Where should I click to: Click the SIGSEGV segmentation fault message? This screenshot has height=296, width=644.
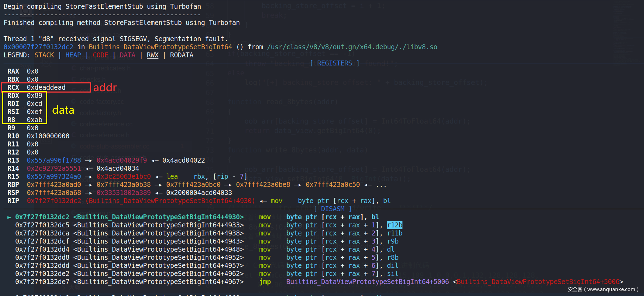coord(115,39)
